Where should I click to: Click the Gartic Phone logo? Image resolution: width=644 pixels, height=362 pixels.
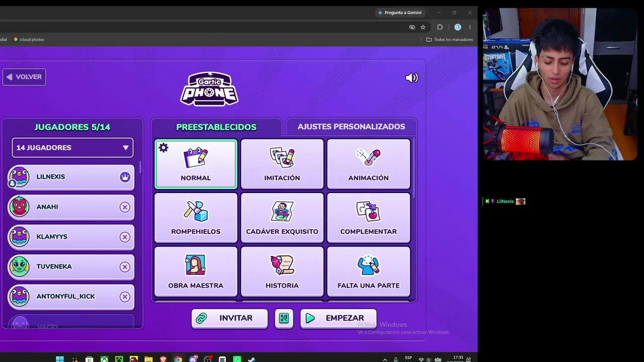[x=209, y=89]
